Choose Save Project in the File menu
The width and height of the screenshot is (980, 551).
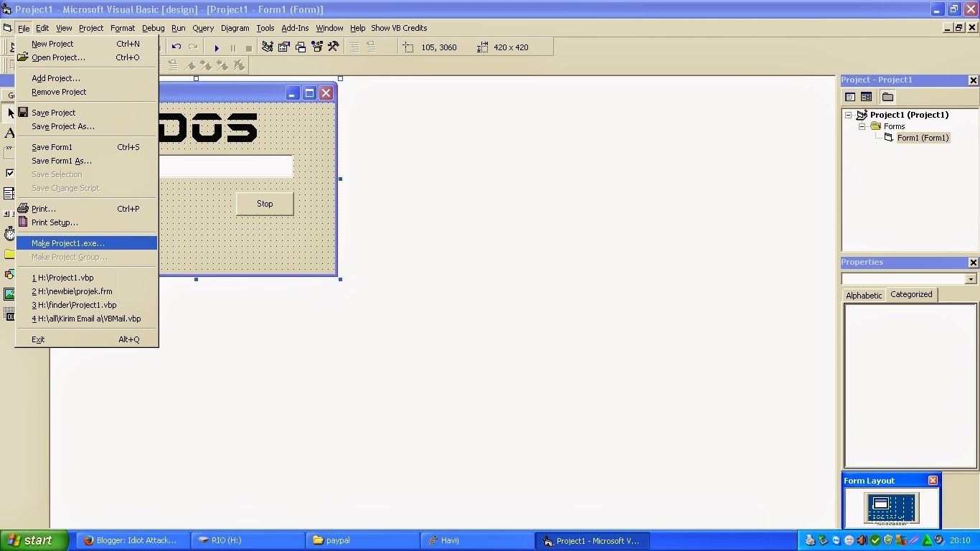coord(86,113)
